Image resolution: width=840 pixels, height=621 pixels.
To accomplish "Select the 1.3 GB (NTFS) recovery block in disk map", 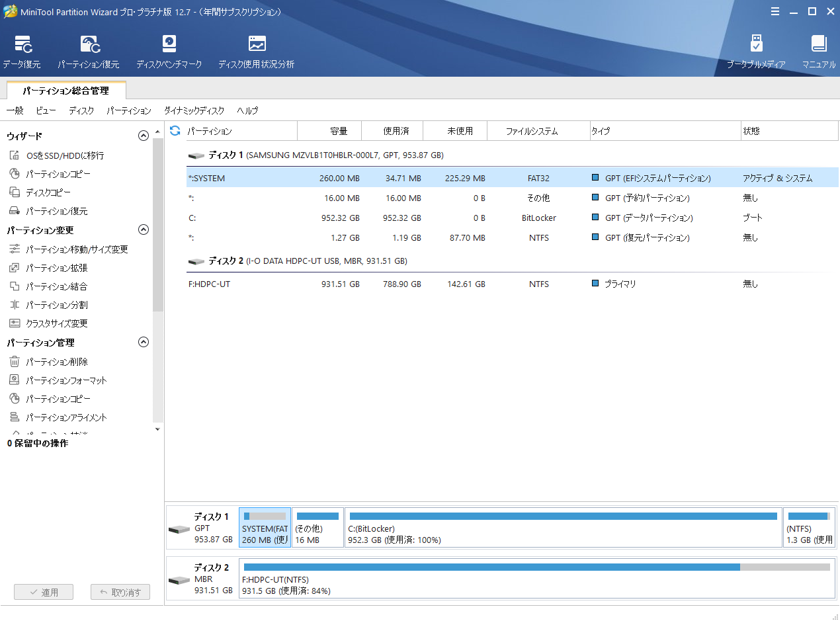I will [x=809, y=527].
